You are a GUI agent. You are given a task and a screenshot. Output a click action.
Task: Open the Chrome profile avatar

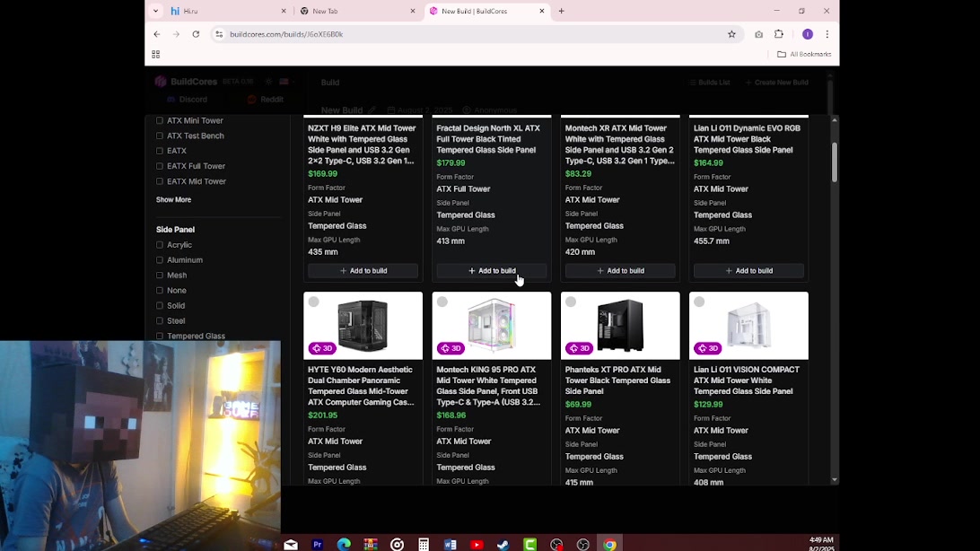coord(808,34)
